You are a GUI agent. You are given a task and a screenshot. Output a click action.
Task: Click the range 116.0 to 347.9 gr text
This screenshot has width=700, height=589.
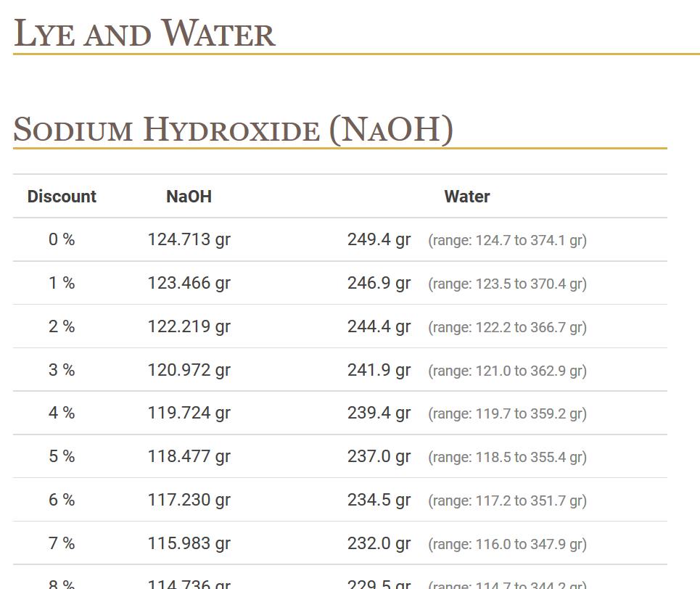point(507,544)
